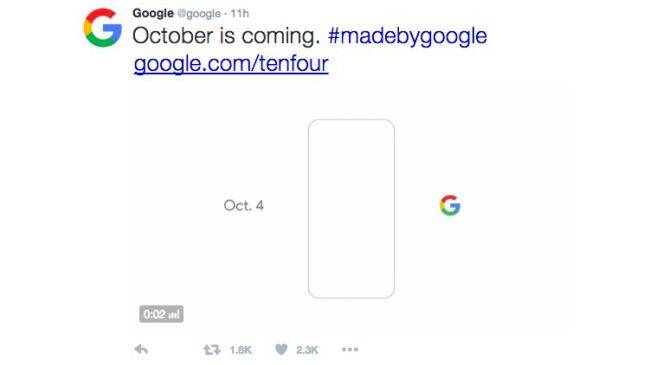The height and width of the screenshot is (365, 650).
Task: Click the Oct. 4 text in the video
Action: [x=243, y=205]
